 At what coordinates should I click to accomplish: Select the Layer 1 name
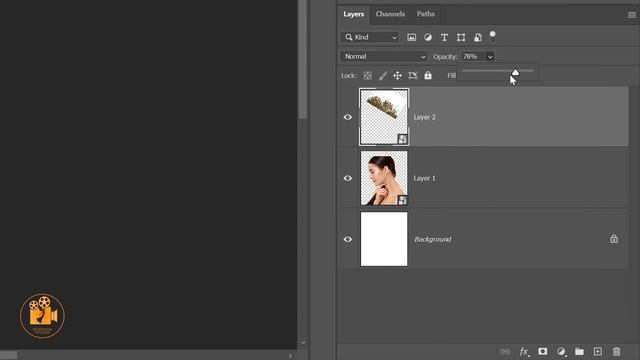(424, 178)
